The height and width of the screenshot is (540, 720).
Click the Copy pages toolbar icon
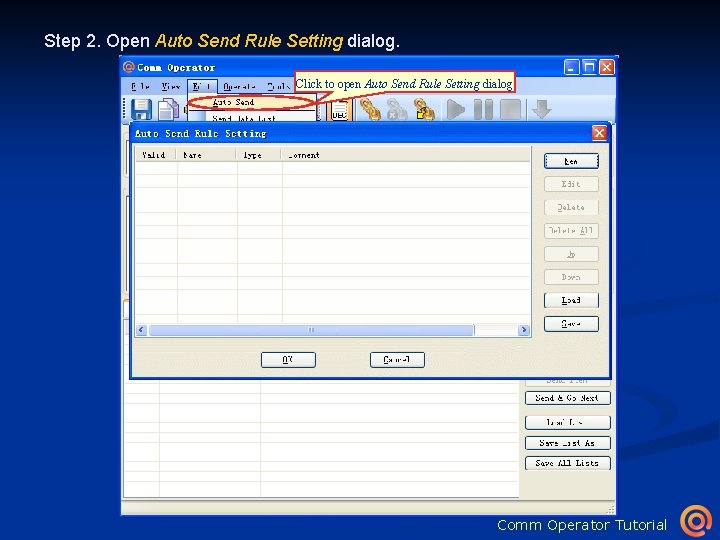coord(168,110)
